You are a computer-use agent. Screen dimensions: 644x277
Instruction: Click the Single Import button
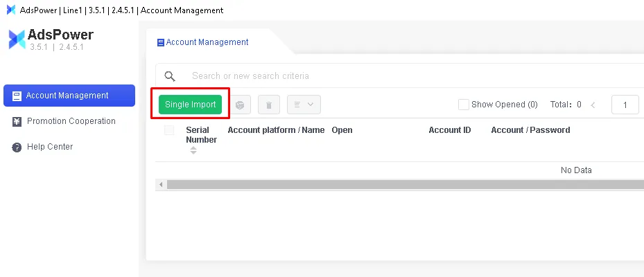tap(190, 105)
